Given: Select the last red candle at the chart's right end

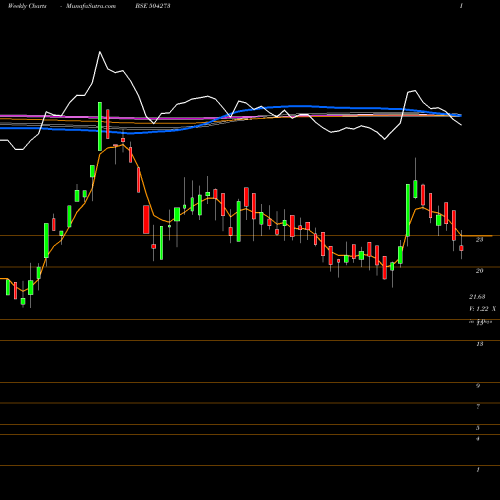Looking at the screenshot, I should (x=461, y=248).
